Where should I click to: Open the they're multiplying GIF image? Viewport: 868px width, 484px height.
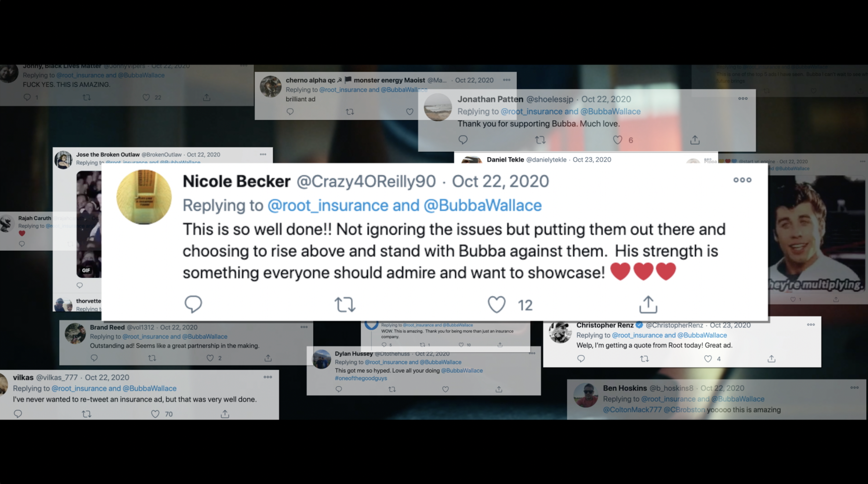[x=816, y=233]
